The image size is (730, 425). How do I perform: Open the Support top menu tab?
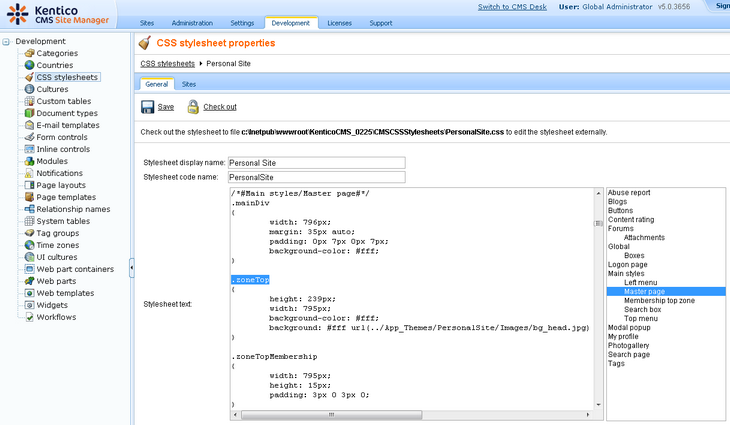coord(381,23)
